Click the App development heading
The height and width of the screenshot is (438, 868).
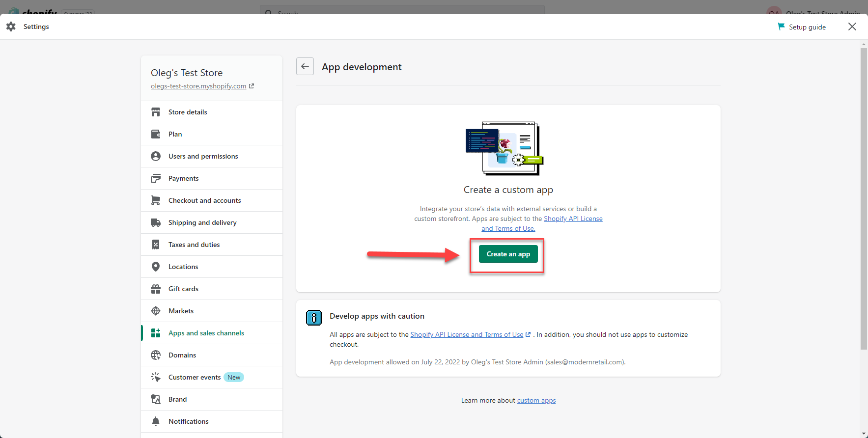coord(362,67)
